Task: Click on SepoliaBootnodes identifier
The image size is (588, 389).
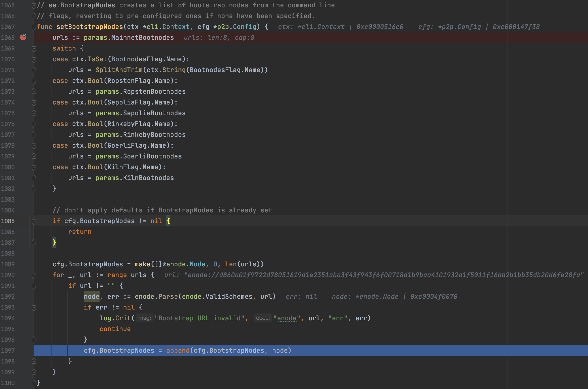Action: click(154, 113)
